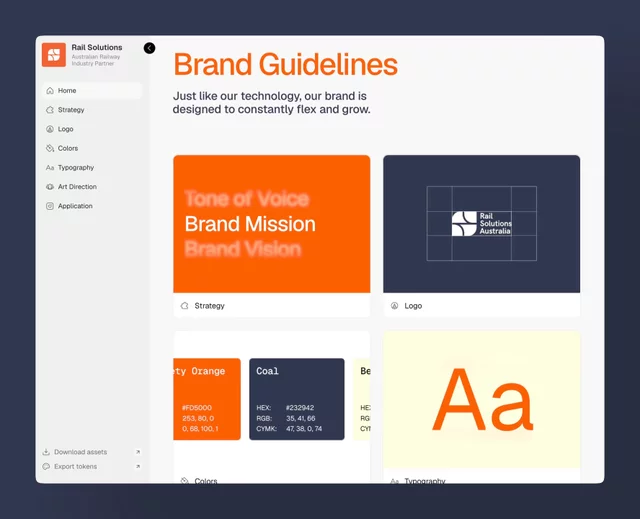Screen dimensions: 640x519
Task: Click the Coal RGB value 35, 41, 66
Action: [x=301, y=418]
